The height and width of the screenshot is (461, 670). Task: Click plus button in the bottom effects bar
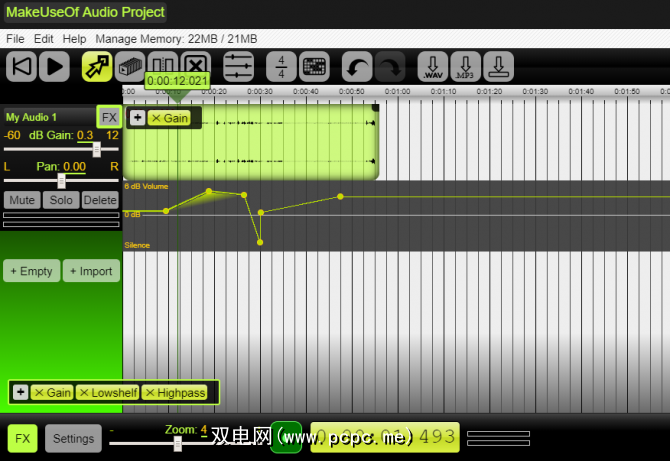[x=21, y=392]
